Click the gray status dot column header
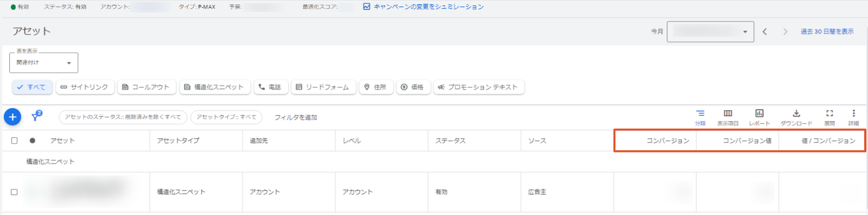 coord(33,141)
